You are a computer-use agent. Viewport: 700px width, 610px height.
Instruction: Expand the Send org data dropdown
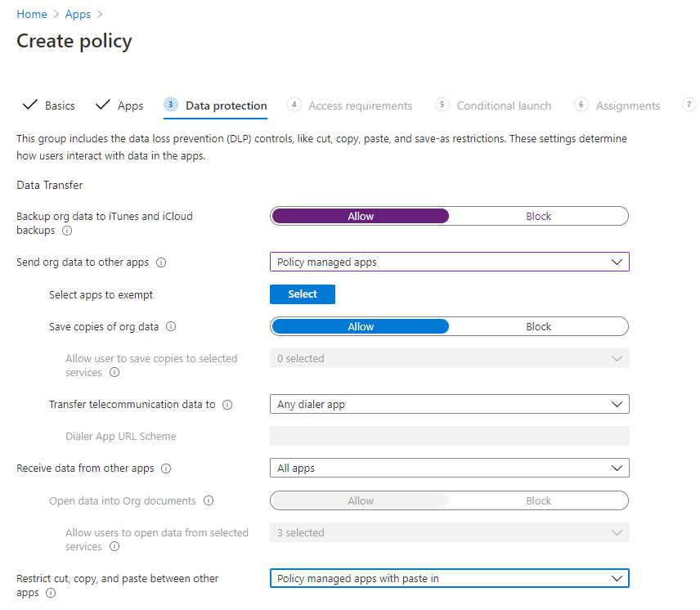tap(450, 262)
